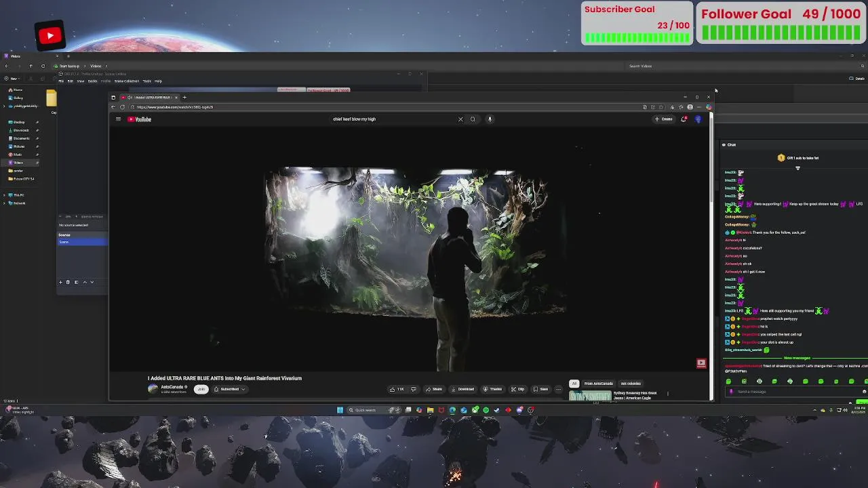Open Desktop in File Explorer sidebar
The height and width of the screenshot is (488, 868).
[x=18, y=123]
